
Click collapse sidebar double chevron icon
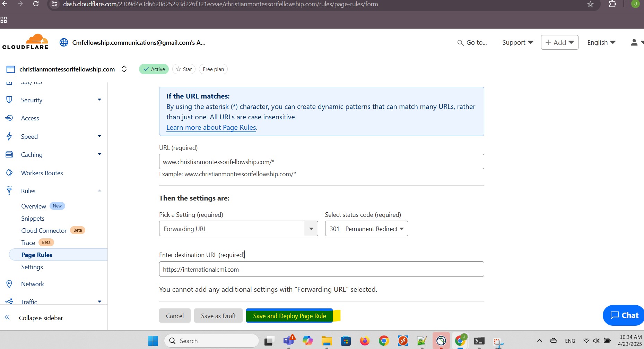pyautogui.click(x=7, y=317)
